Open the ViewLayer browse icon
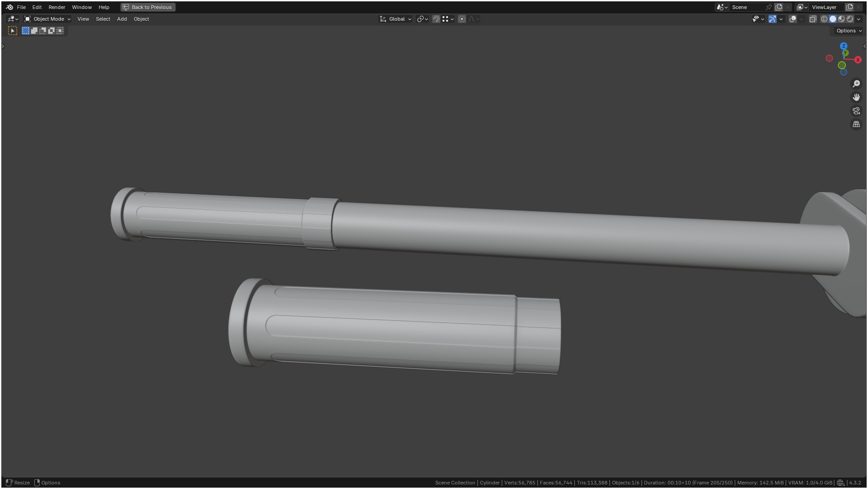Screen dimensions: 868x489 [x=802, y=7]
